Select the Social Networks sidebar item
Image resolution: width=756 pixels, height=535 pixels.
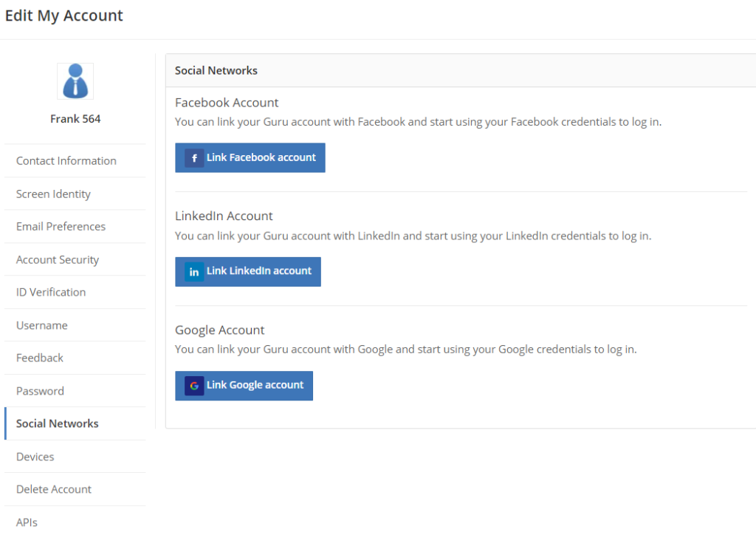tap(58, 424)
